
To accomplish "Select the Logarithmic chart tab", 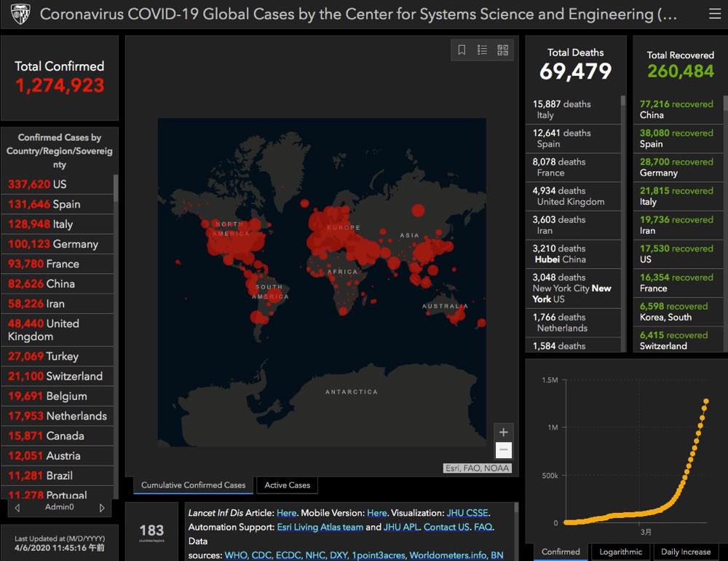I will [620, 552].
